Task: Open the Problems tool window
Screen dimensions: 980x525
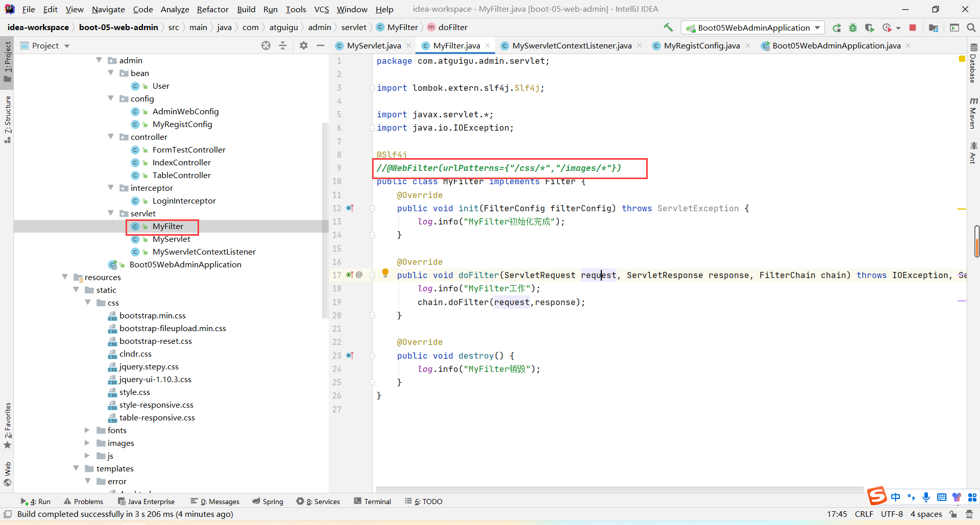Action: click(83, 502)
